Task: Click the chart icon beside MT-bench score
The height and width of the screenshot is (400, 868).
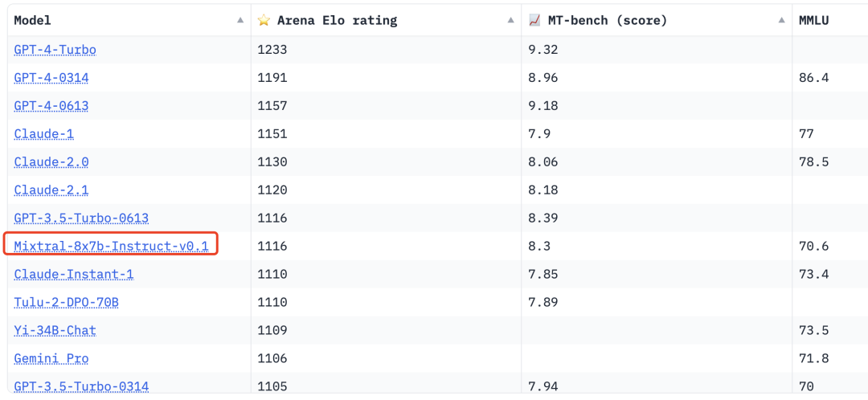Action: coord(534,20)
